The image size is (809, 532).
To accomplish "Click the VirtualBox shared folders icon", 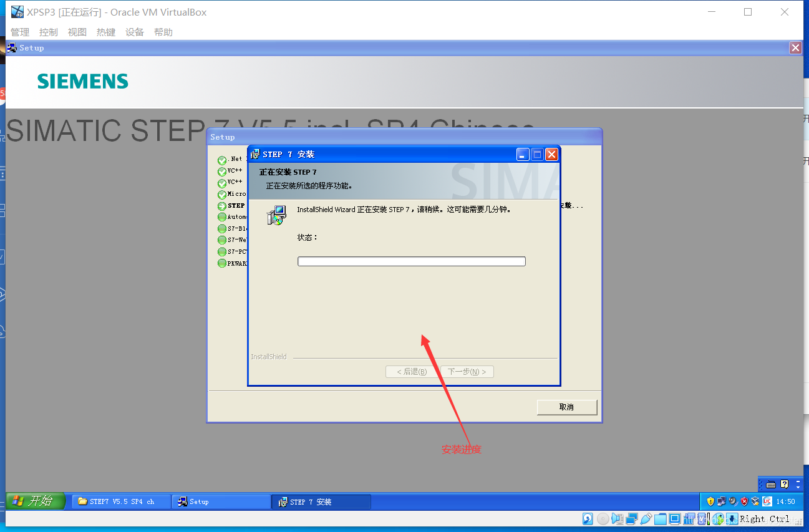I will [660, 519].
